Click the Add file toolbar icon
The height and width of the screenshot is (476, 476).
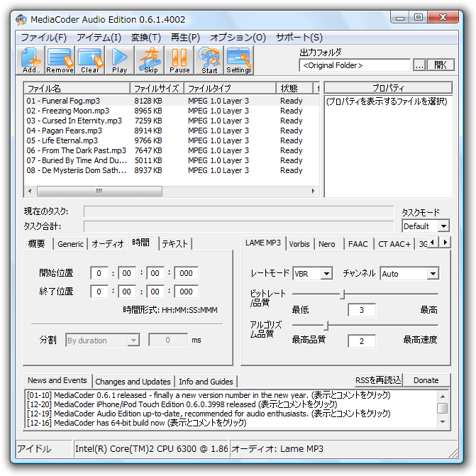click(31, 60)
